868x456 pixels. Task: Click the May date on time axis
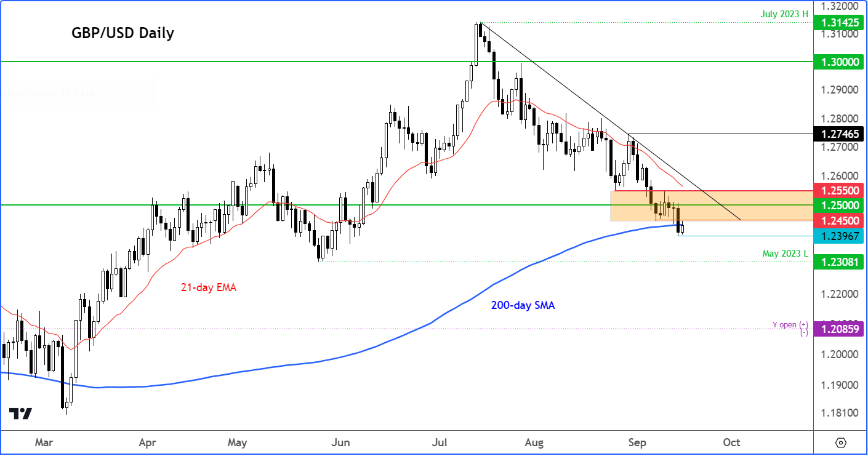237,443
